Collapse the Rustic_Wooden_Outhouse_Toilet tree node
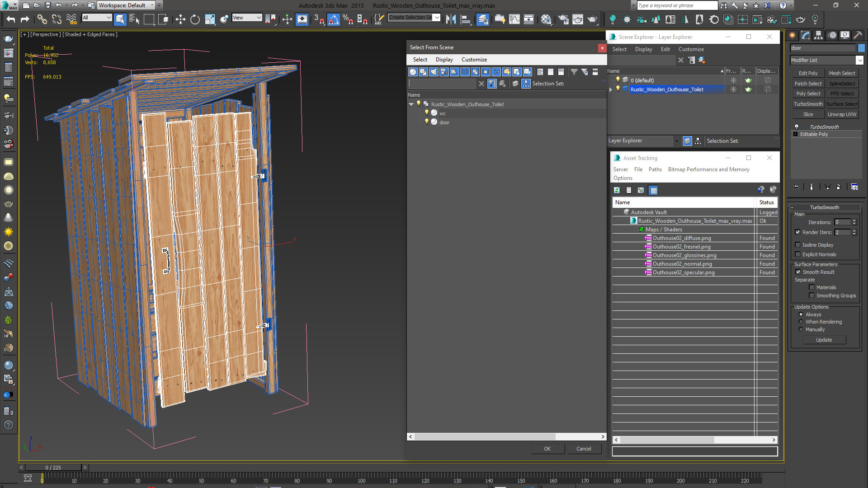 (x=411, y=104)
